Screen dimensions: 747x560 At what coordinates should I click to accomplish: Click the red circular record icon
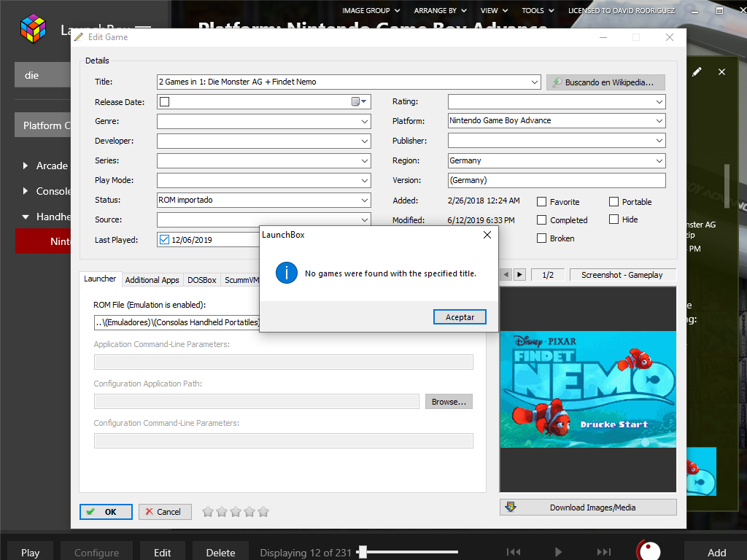(x=649, y=551)
